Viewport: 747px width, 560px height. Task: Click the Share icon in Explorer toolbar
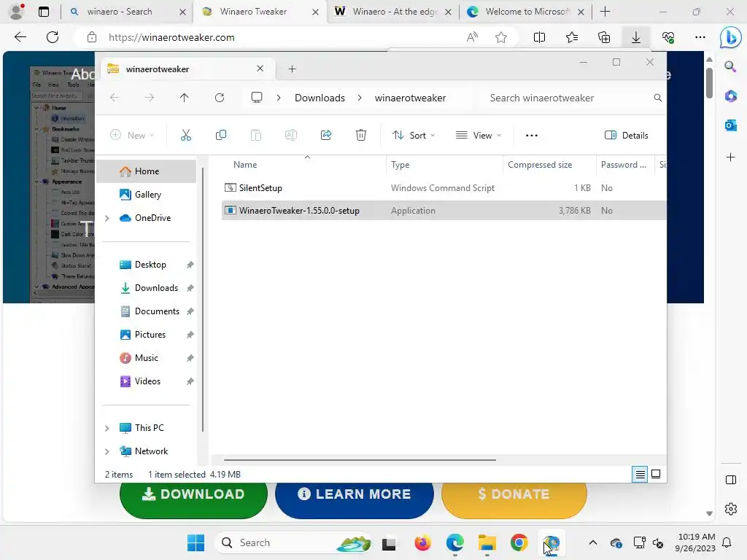click(x=326, y=135)
